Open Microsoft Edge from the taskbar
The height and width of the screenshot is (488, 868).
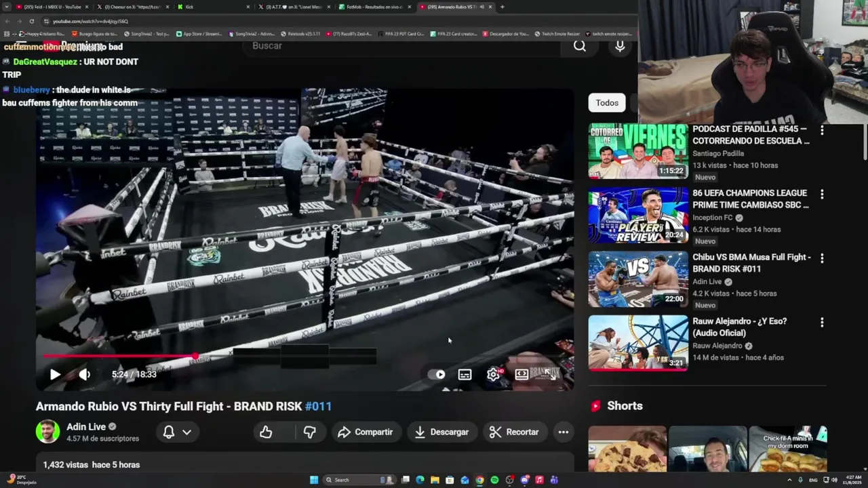pos(420,480)
